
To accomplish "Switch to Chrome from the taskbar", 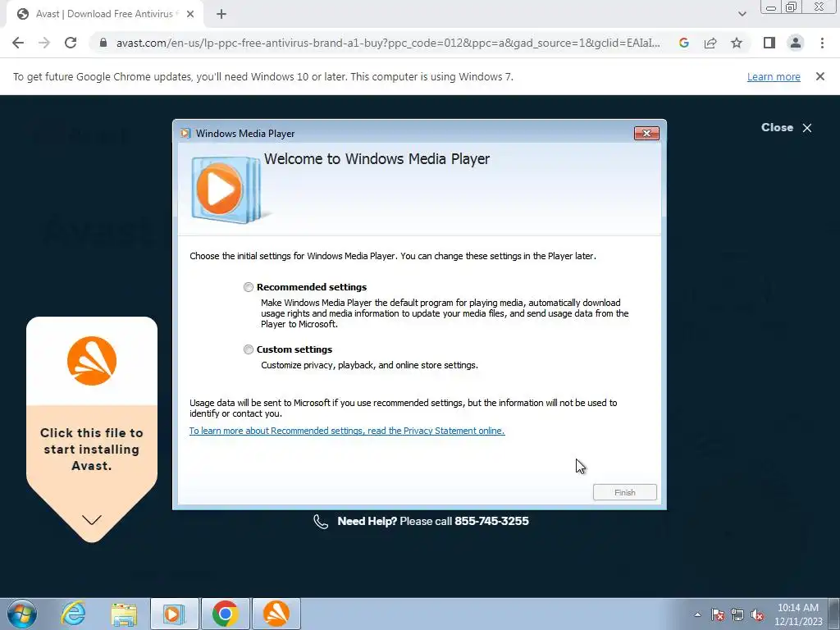I will (x=225, y=614).
